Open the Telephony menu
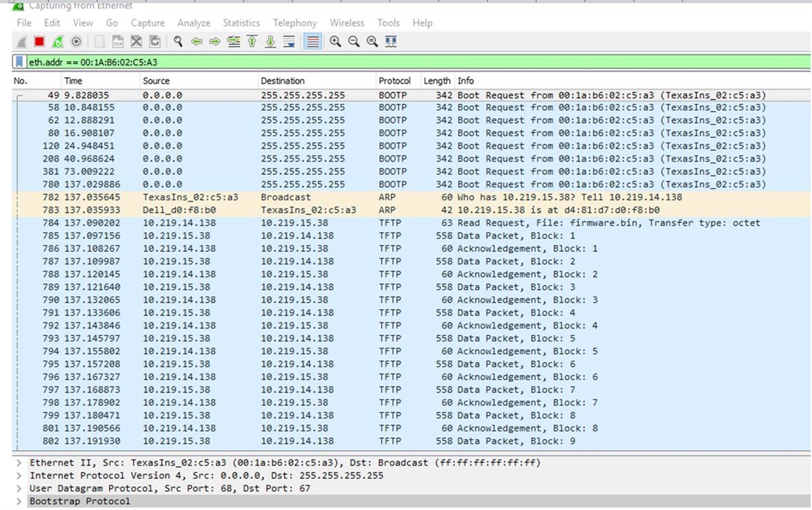 pos(295,23)
